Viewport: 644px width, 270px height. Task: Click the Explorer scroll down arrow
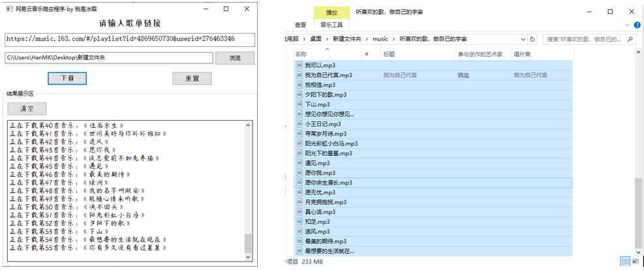pos(638,252)
